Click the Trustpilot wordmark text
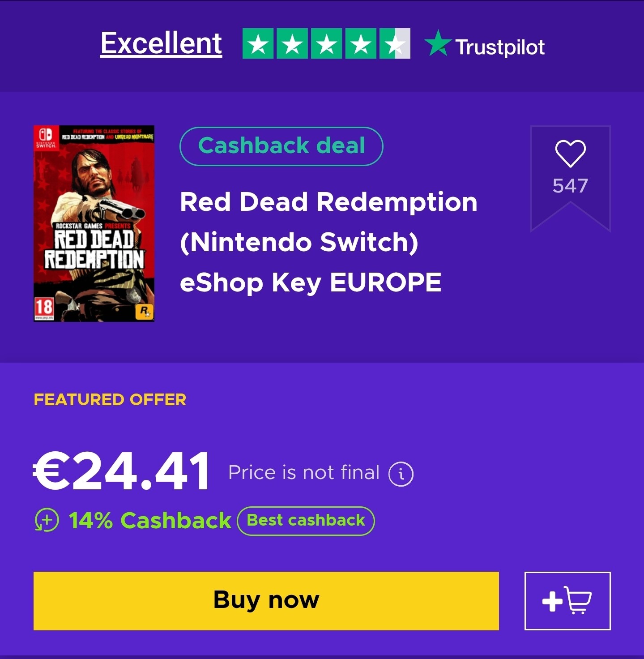 (499, 47)
